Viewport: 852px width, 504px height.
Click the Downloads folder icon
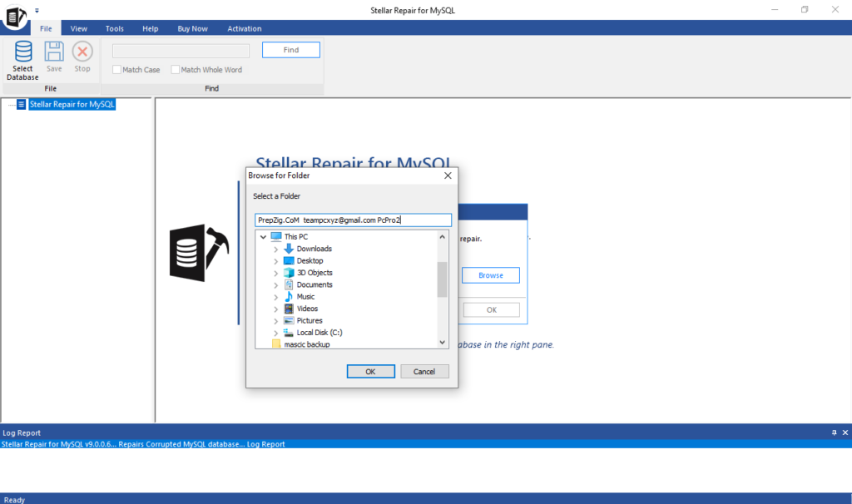click(x=289, y=249)
